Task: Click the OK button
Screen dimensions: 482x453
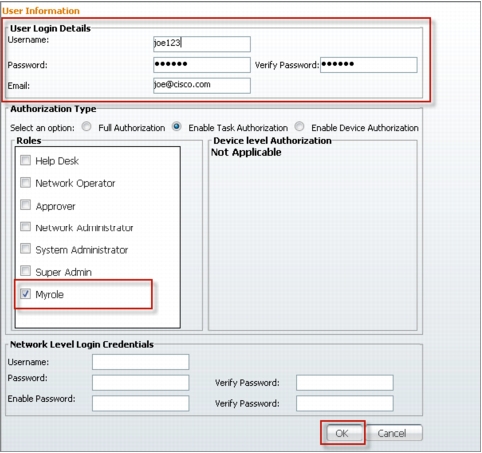Action: pyautogui.click(x=342, y=433)
